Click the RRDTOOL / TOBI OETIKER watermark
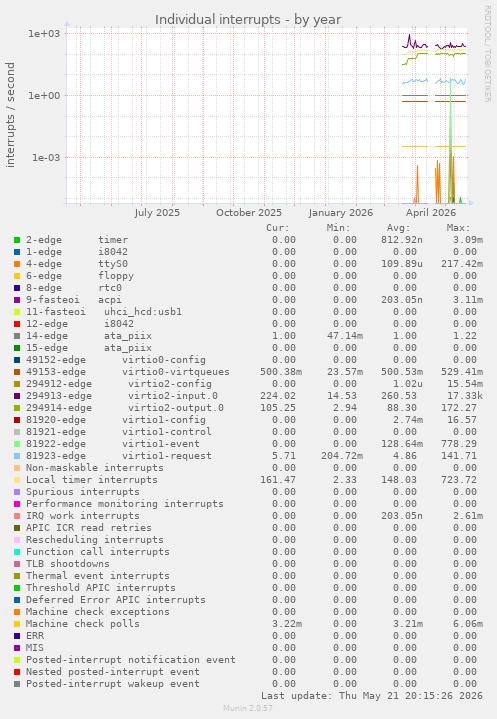 (x=487, y=54)
